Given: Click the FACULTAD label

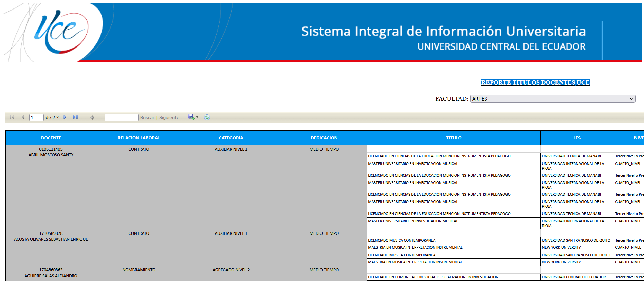Looking at the screenshot, I should 452,99.
